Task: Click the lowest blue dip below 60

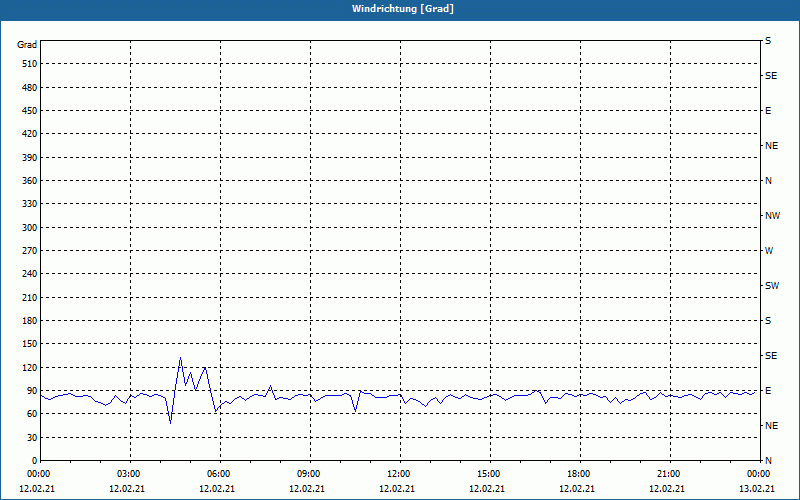Action: click(170, 422)
